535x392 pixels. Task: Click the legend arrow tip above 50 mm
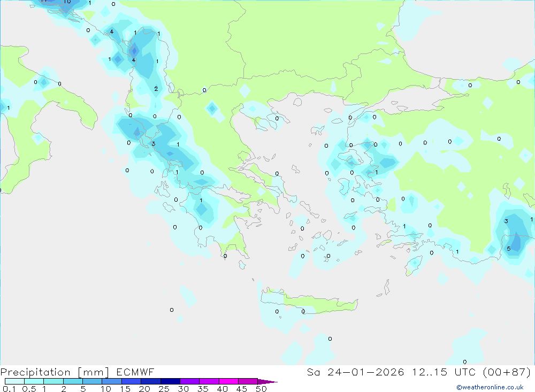[267, 381]
